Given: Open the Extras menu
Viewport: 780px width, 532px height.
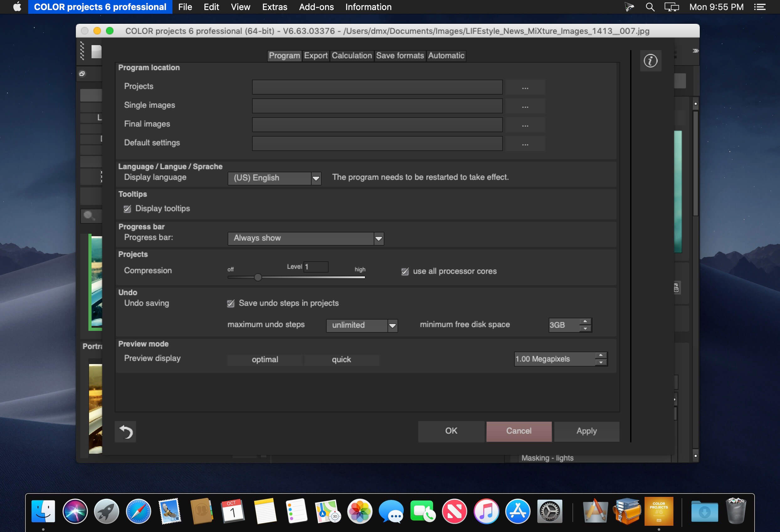Looking at the screenshot, I should tap(275, 7).
